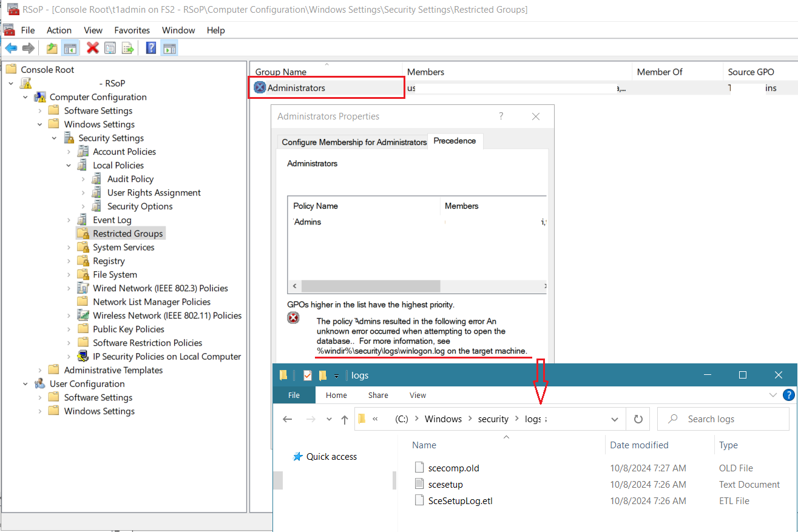The height and width of the screenshot is (532, 798).
Task: Click IP Security Policies icon in tree
Action: tap(83, 357)
